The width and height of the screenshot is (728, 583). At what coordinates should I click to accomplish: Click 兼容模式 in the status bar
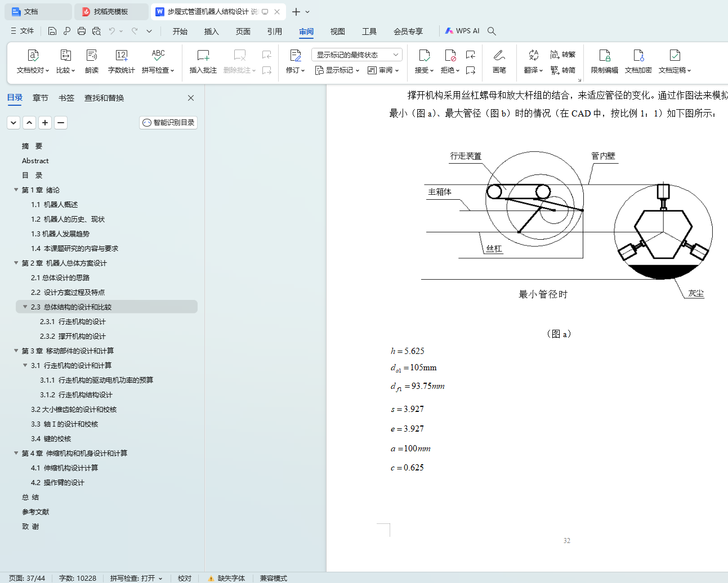point(273,578)
